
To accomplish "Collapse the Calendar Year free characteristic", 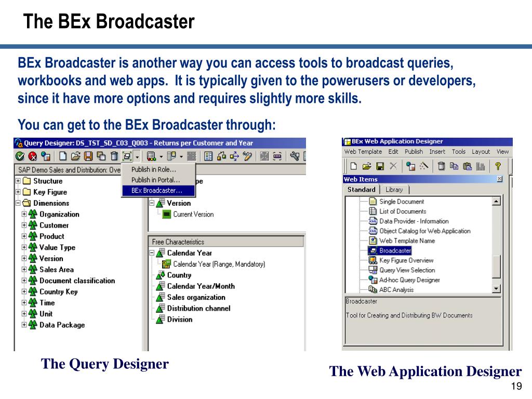I will coord(152,253).
